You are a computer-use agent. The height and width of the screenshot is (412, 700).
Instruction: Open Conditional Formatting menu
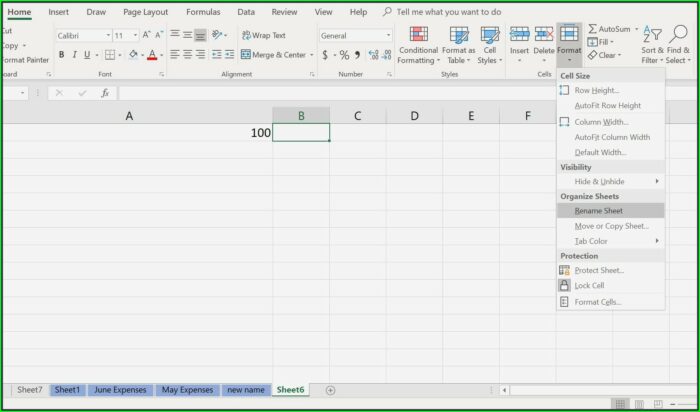coord(418,45)
